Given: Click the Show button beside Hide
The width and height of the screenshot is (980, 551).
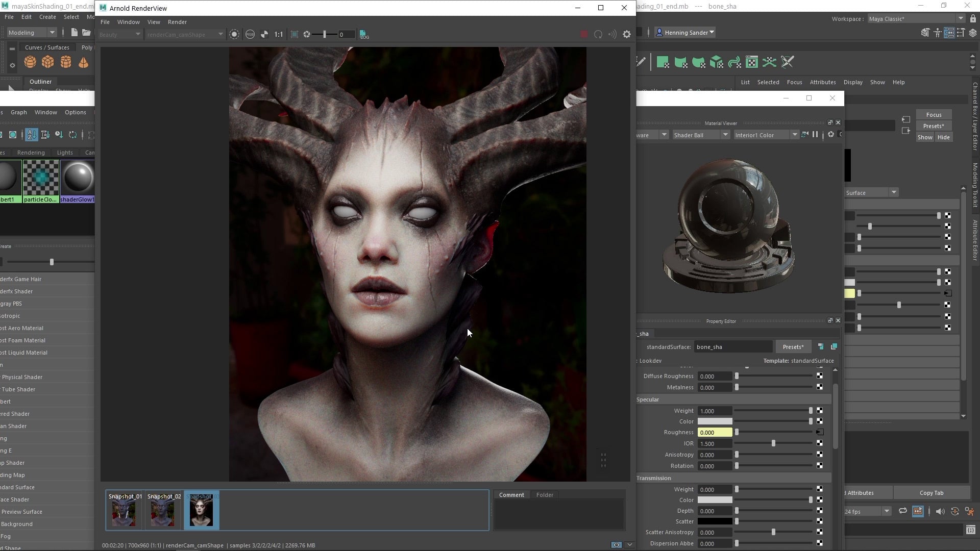Looking at the screenshot, I should tap(925, 137).
